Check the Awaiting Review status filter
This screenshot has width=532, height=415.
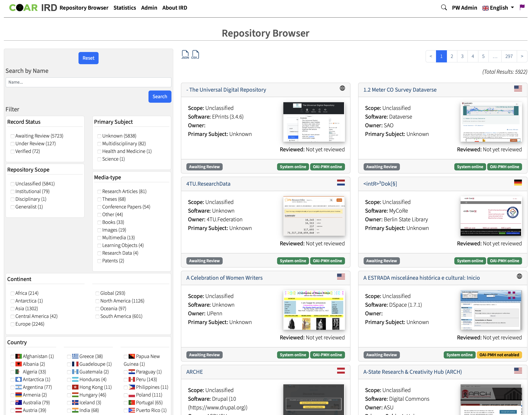[x=12, y=136]
